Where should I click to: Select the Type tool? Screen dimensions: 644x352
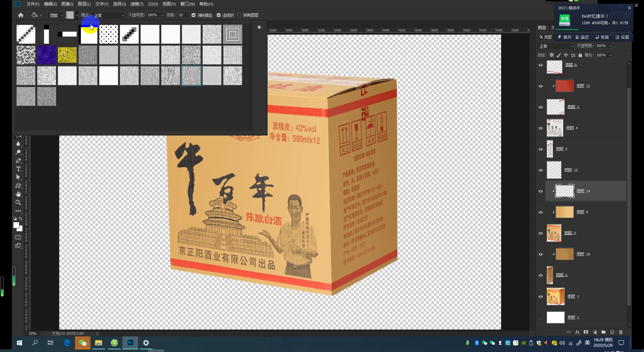(x=18, y=169)
